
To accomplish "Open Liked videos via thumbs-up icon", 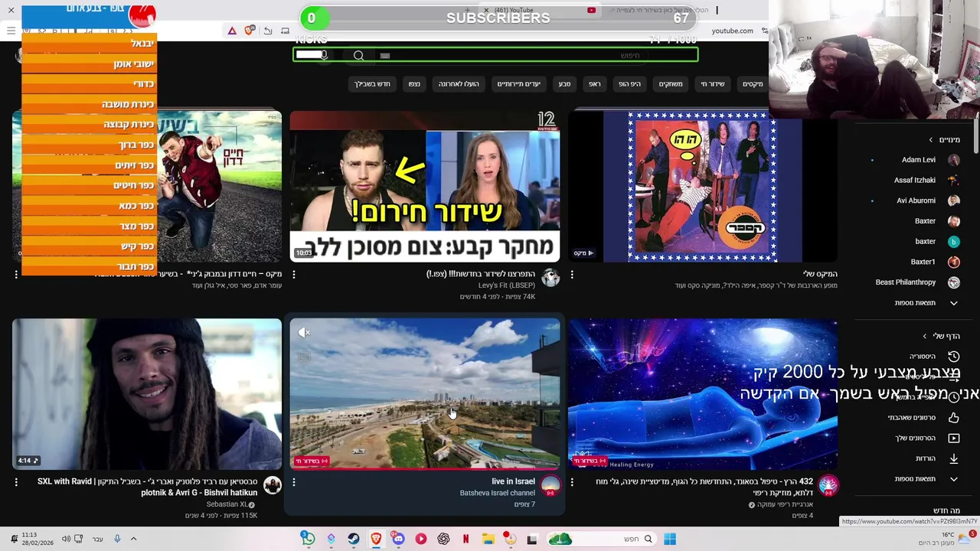I will [x=953, y=418].
